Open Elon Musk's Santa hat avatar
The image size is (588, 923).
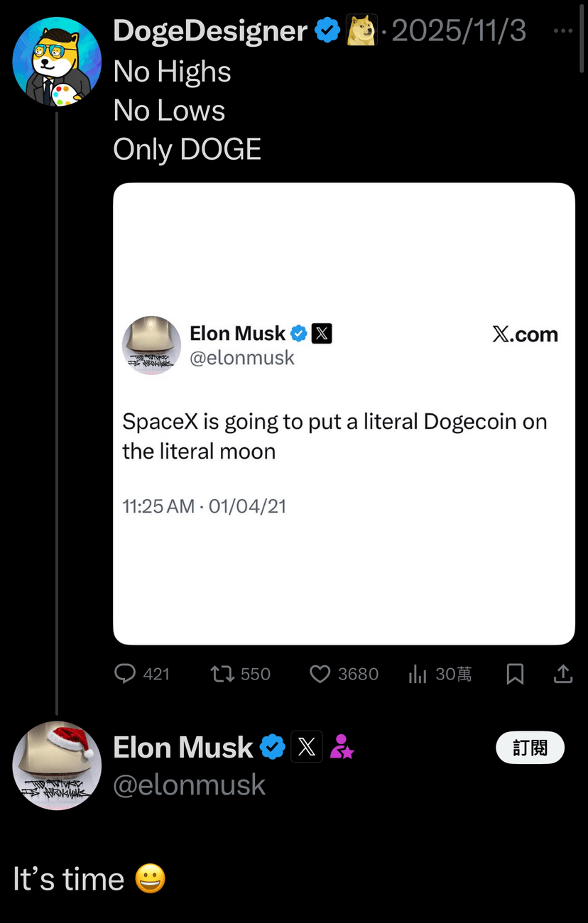57,765
